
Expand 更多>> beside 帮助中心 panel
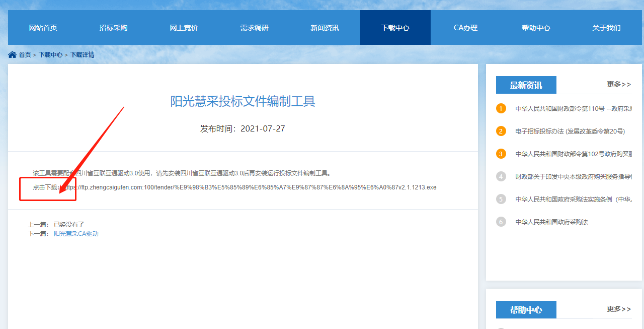618,309
